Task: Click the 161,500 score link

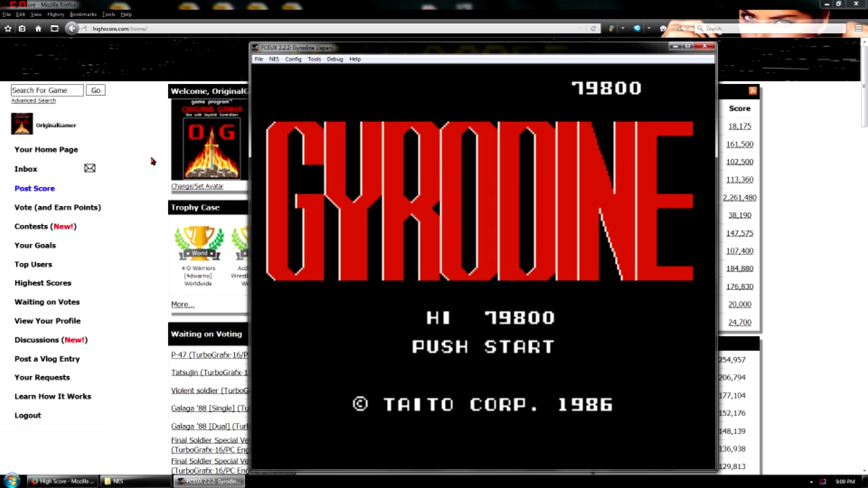Action: coord(740,144)
